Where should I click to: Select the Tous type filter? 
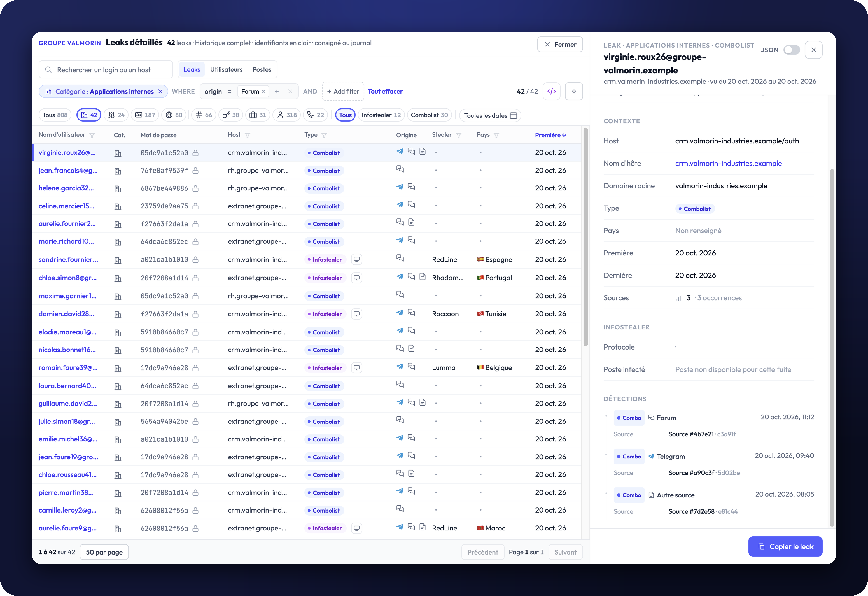click(x=345, y=115)
